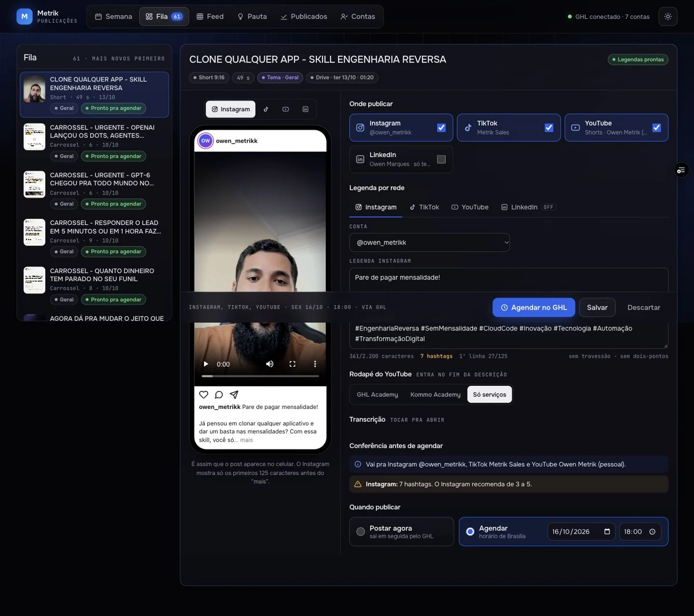Toggle the light/dark theme sun icon
The image size is (694, 616).
coord(667,16)
